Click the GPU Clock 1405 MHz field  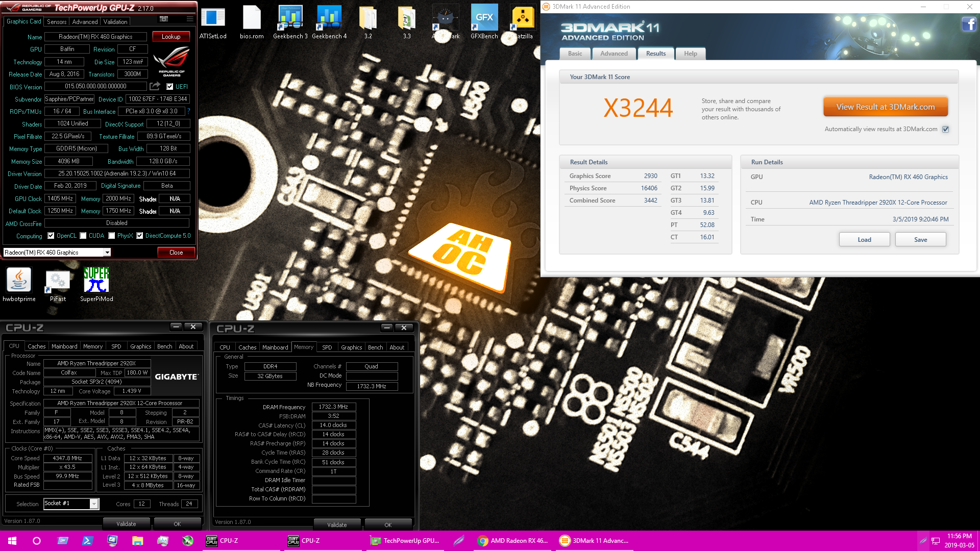[60, 198]
